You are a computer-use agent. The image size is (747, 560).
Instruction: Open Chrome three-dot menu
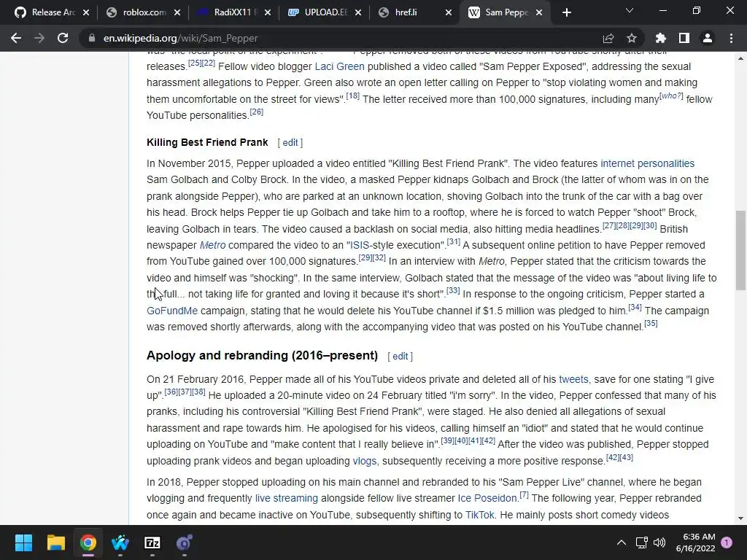pyautogui.click(x=731, y=38)
